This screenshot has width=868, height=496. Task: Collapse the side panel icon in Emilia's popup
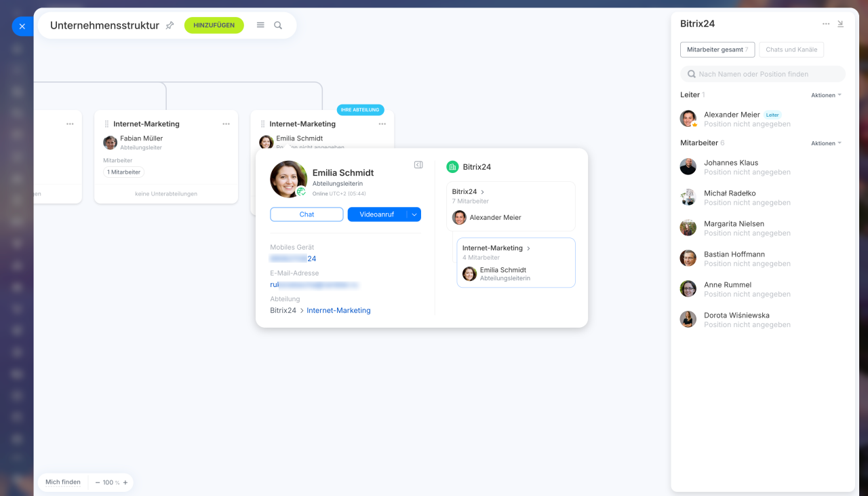tap(418, 165)
